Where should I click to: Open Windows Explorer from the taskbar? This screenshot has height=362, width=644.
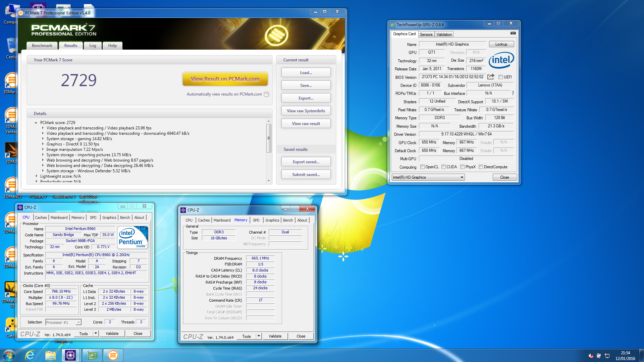(50, 355)
